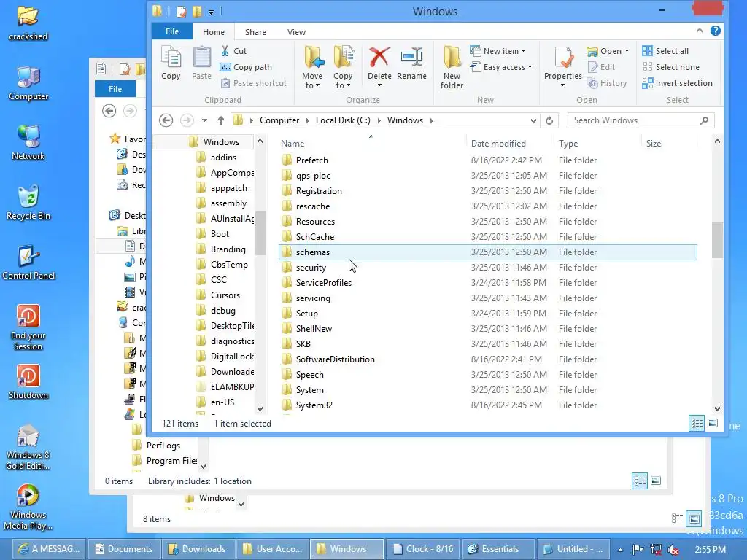Open Shutdown desktop icon
This screenshot has height=560, width=747.
[x=28, y=382]
